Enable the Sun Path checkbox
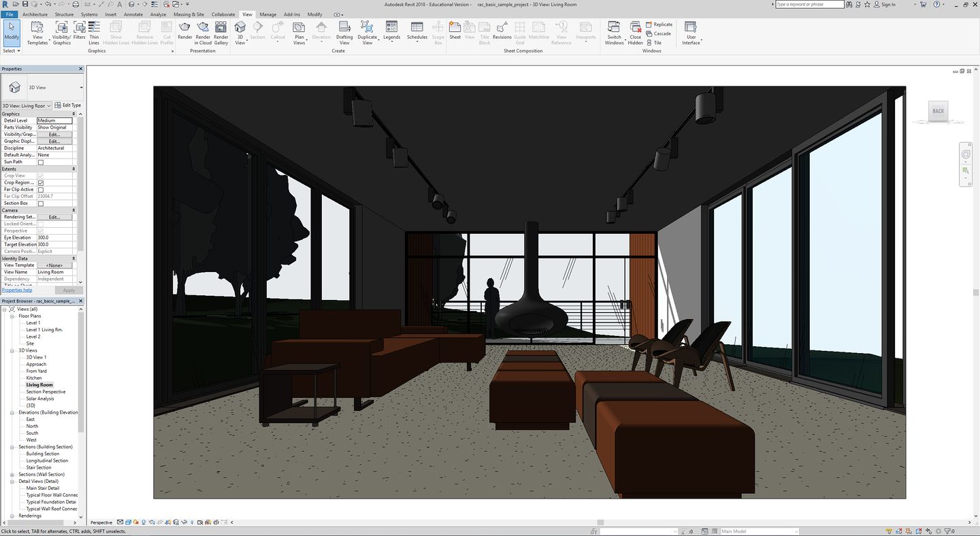This screenshot has height=536, width=980. point(41,162)
